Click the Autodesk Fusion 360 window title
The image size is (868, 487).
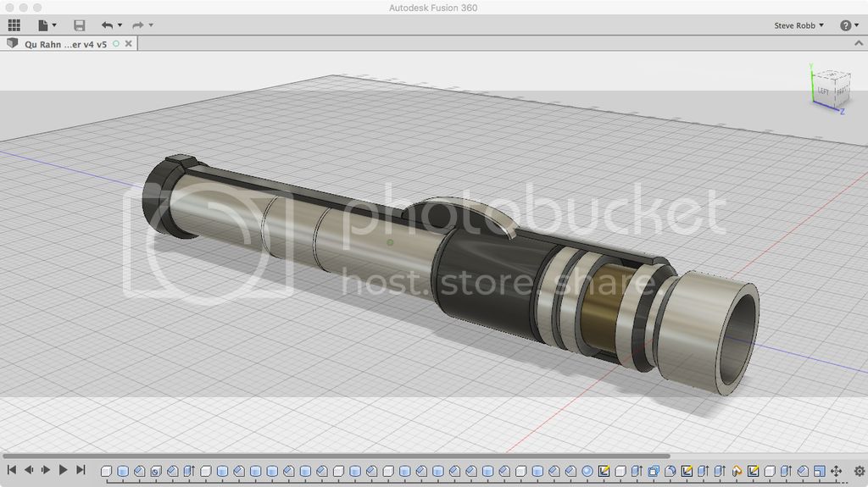pos(433,8)
